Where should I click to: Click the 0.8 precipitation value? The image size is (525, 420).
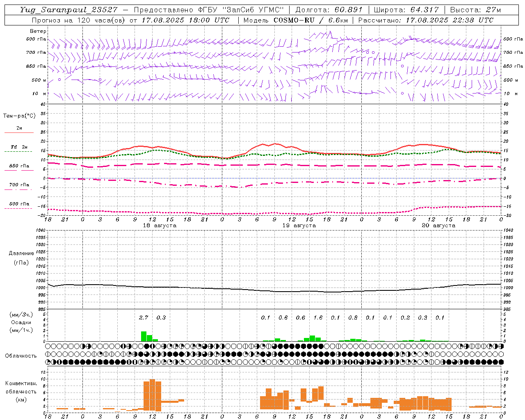point(353,317)
